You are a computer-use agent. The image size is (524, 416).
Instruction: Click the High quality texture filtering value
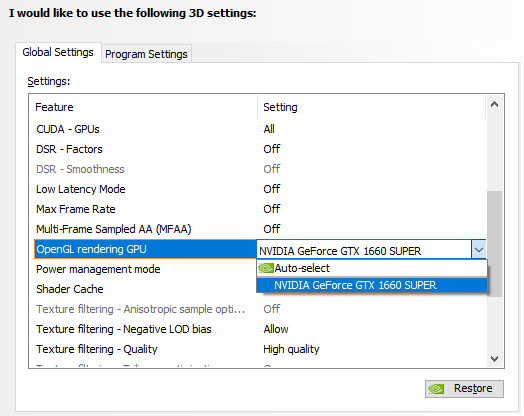[x=291, y=349]
